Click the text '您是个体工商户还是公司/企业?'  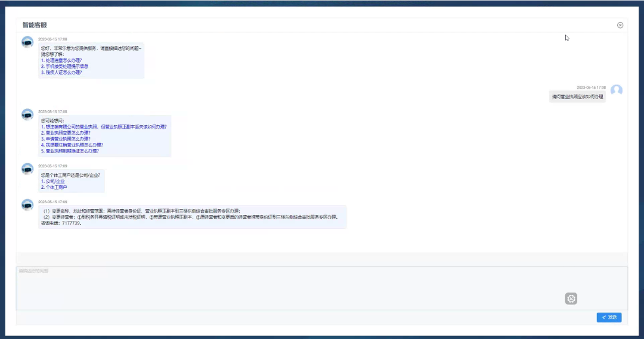(x=70, y=175)
